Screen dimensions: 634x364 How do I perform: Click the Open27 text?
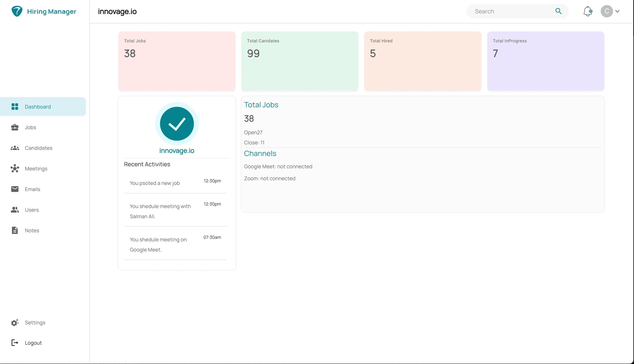pos(253,132)
